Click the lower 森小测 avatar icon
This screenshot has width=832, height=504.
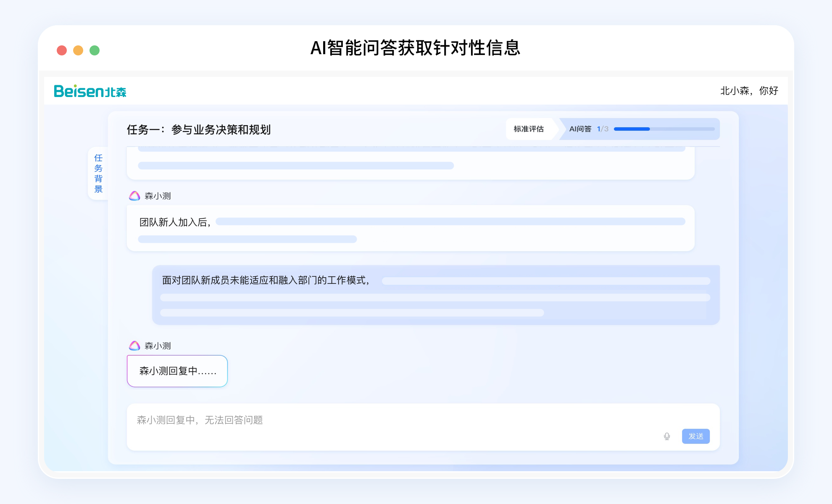pos(134,346)
